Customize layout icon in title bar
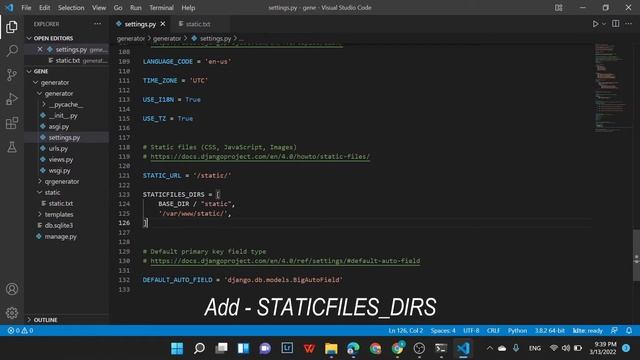640x360 pixels. (x=558, y=7)
